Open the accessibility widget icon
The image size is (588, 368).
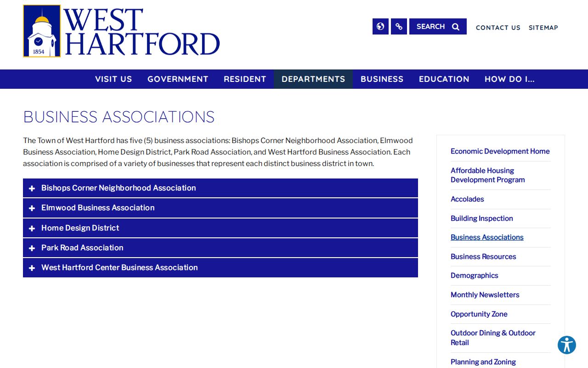pos(567,345)
